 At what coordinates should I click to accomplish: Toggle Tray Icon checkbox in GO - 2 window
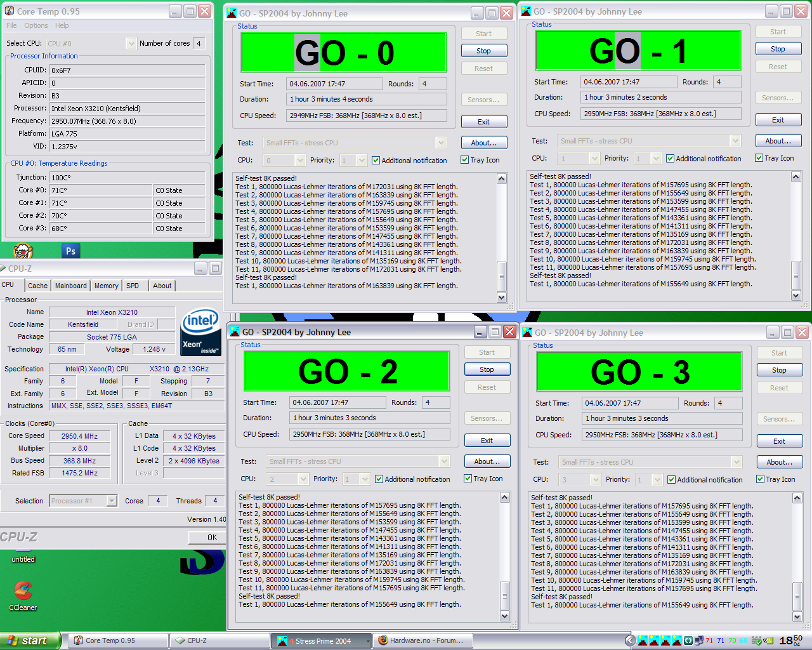click(483, 479)
